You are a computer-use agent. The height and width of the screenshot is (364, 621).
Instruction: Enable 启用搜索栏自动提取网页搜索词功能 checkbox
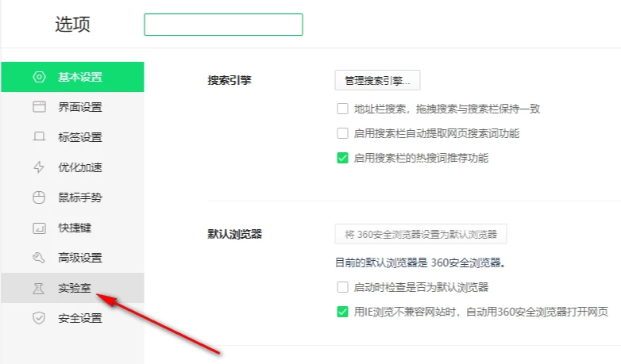click(x=342, y=133)
